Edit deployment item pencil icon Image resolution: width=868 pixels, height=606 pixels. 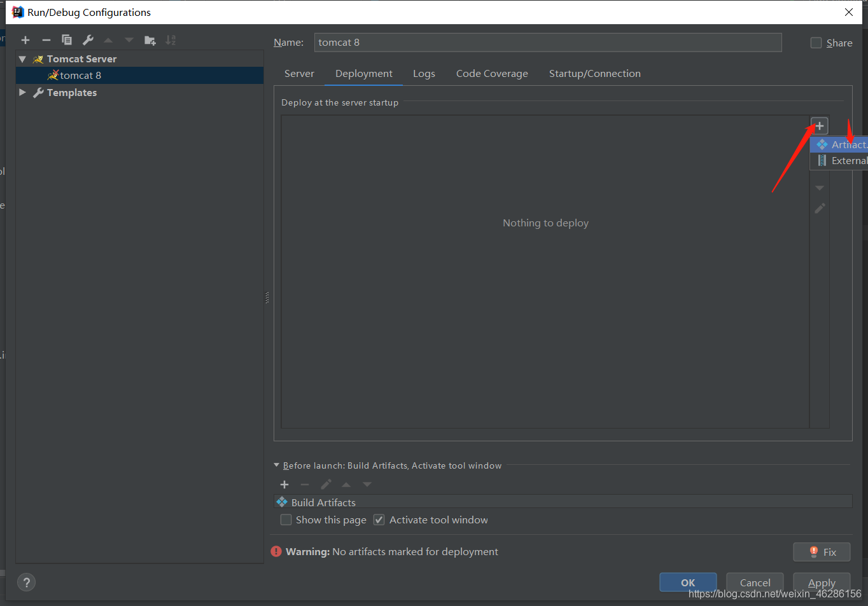820,209
